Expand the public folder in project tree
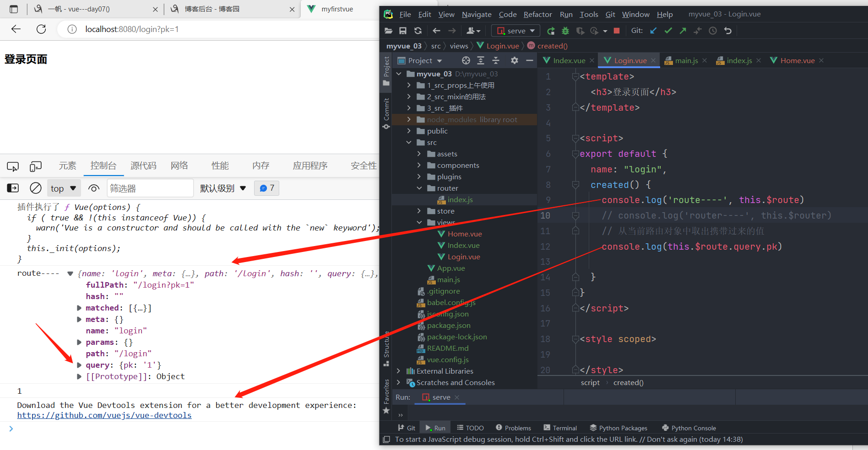 (409, 131)
